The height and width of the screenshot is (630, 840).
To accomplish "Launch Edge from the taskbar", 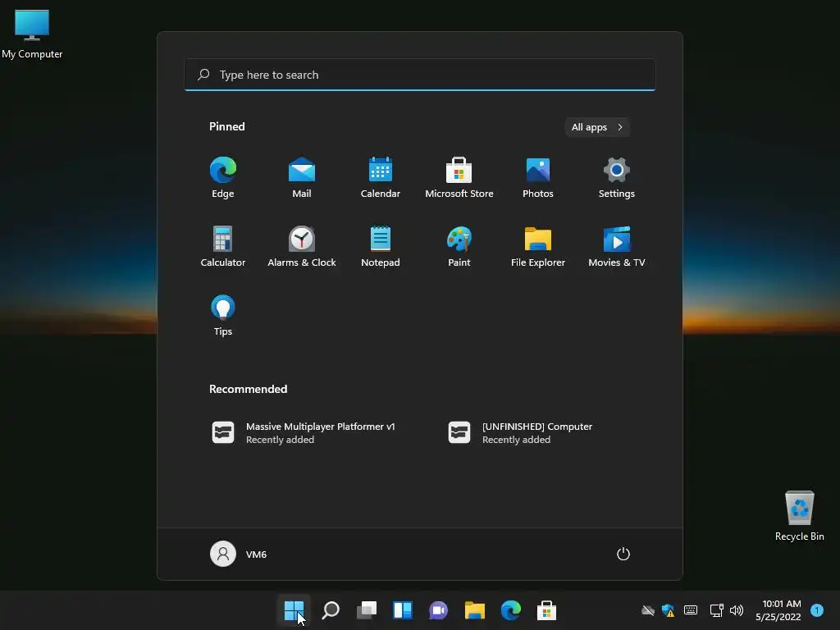I will [x=510, y=610].
